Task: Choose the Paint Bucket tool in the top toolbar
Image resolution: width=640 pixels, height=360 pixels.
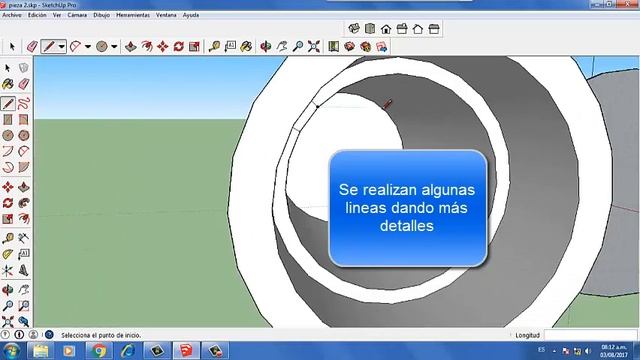Action: (x=246, y=47)
